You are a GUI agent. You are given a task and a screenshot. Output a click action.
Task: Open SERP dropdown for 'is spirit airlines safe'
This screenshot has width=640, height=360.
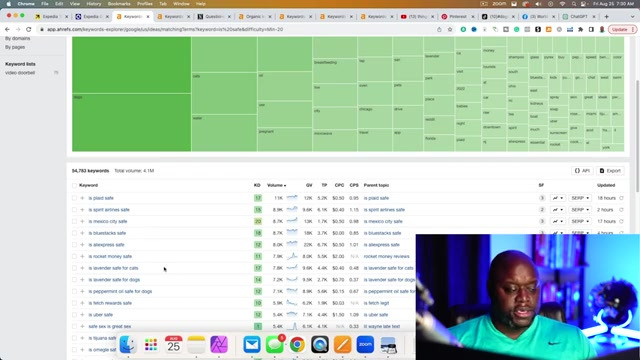coord(580,210)
